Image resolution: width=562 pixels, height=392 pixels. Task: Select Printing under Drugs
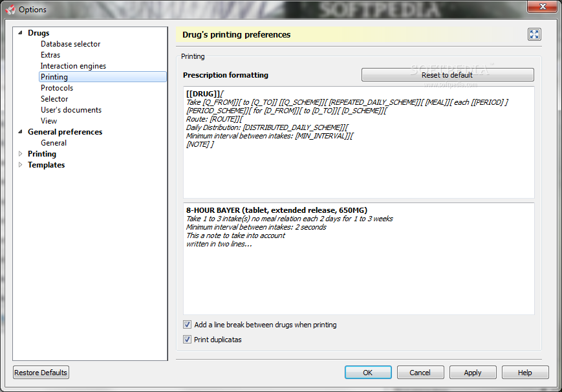pyautogui.click(x=103, y=77)
